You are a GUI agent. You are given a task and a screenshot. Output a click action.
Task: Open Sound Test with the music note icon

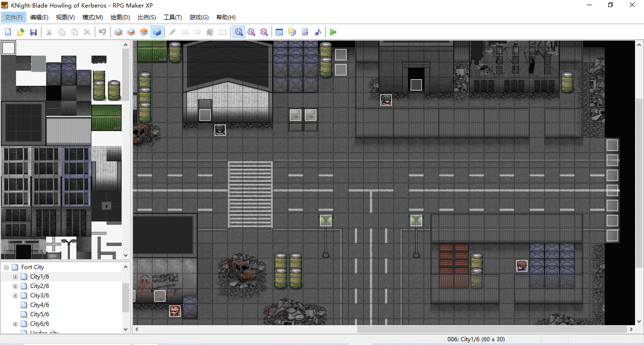pos(318,32)
